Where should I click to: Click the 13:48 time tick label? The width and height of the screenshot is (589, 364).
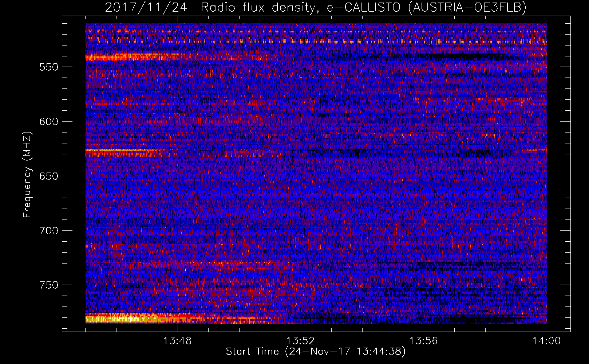(178, 341)
